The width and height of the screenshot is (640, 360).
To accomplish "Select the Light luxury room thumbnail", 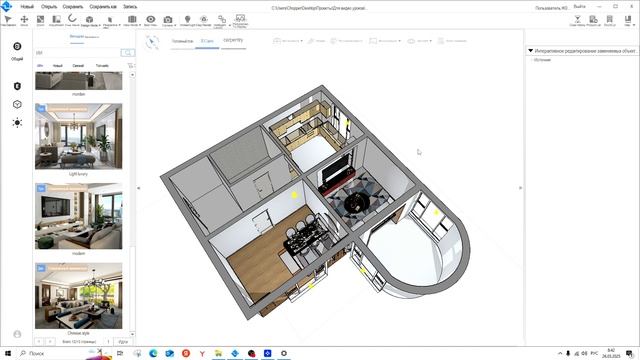I will coord(78,136).
